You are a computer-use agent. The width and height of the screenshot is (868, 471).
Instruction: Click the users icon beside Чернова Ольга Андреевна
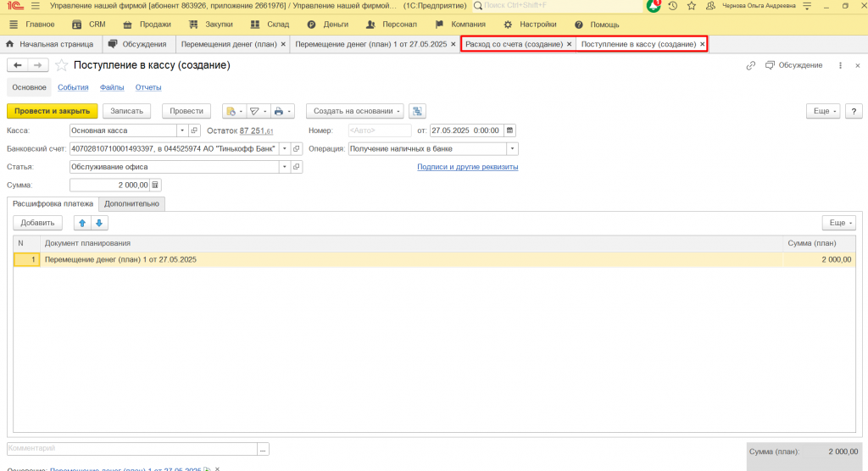[710, 6]
